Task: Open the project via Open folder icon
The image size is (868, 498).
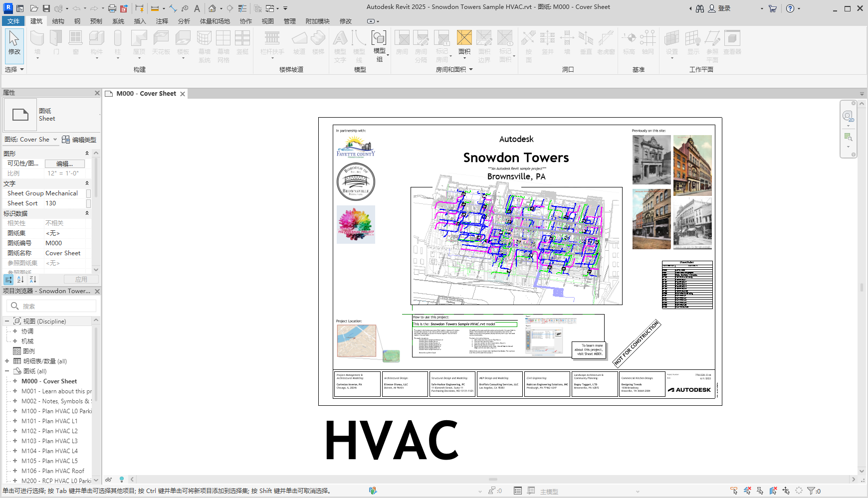Action: 34,8
